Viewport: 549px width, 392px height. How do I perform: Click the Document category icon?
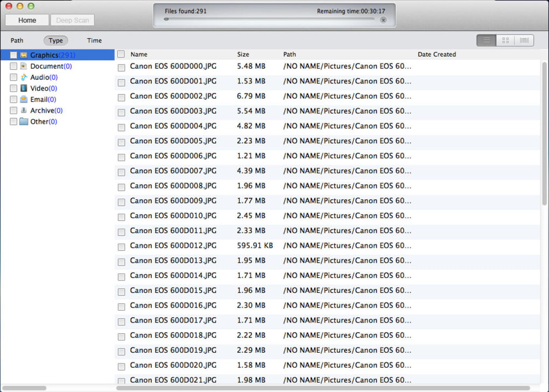click(24, 66)
